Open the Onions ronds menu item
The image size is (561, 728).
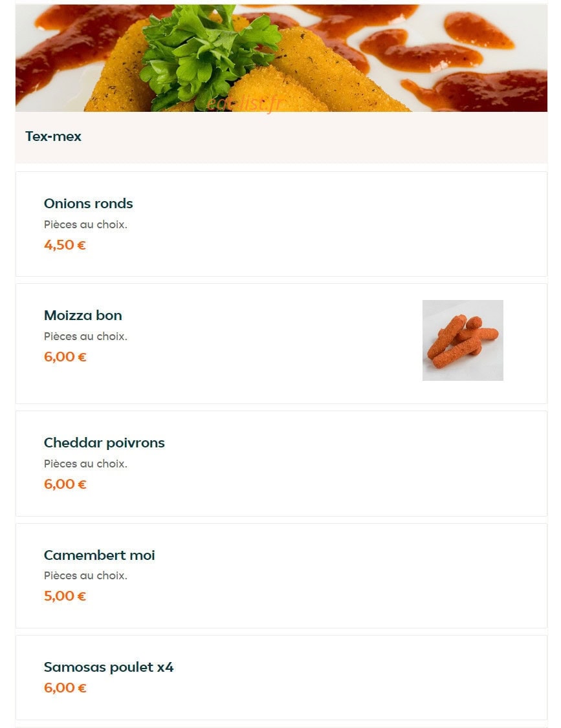(x=281, y=224)
